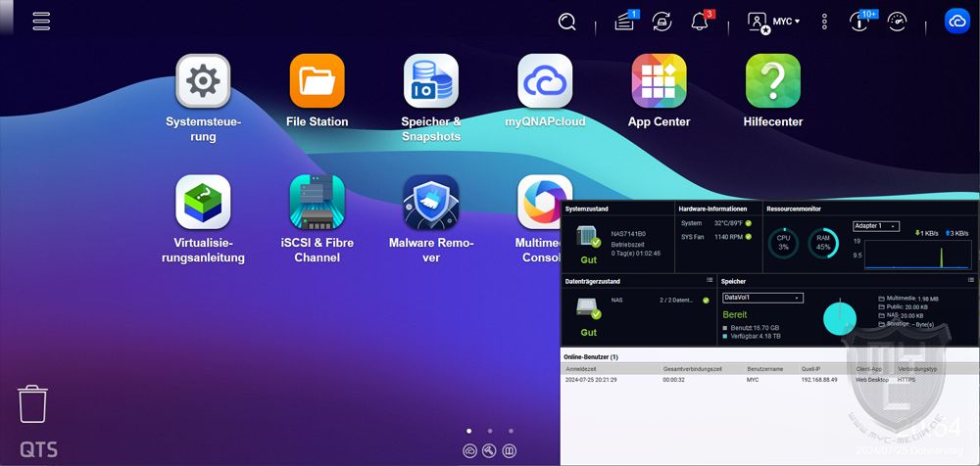Image resolution: width=980 pixels, height=466 pixels.
Task: Select login time 2024-07-25 20:21:29 cell
Action: (x=591, y=380)
